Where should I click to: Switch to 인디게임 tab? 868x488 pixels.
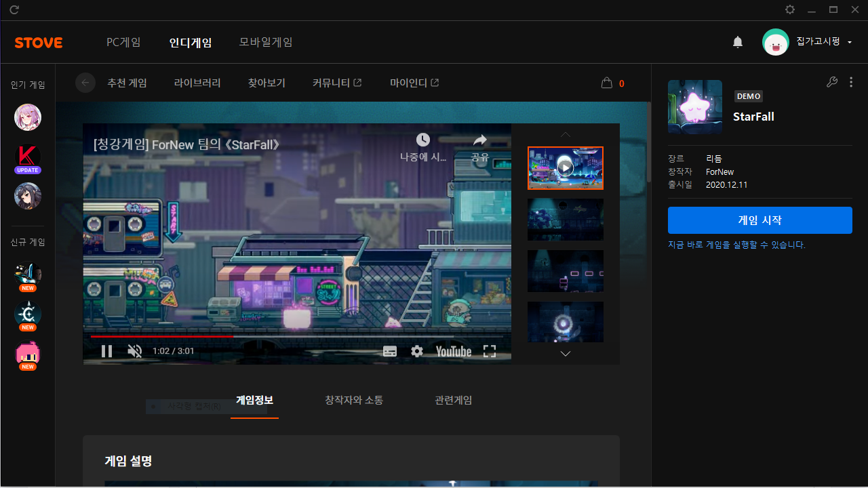tap(191, 42)
